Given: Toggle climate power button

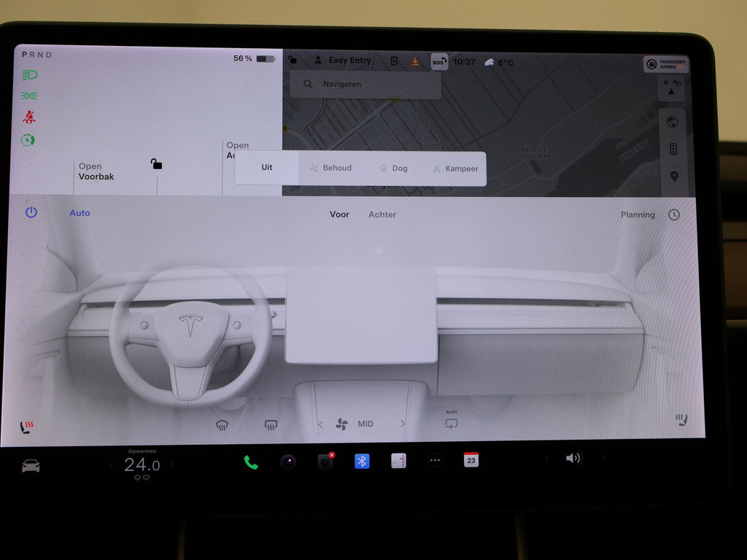Looking at the screenshot, I should click(x=31, y=212).
